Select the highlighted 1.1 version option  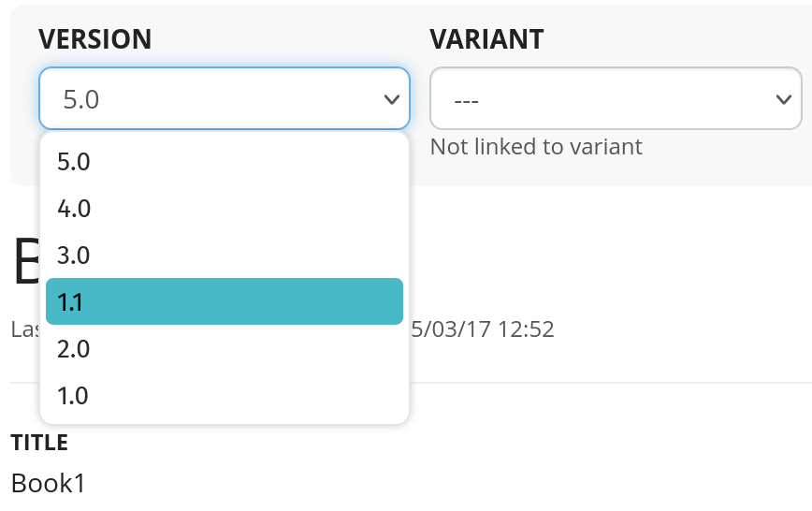(x=225, y=301)
